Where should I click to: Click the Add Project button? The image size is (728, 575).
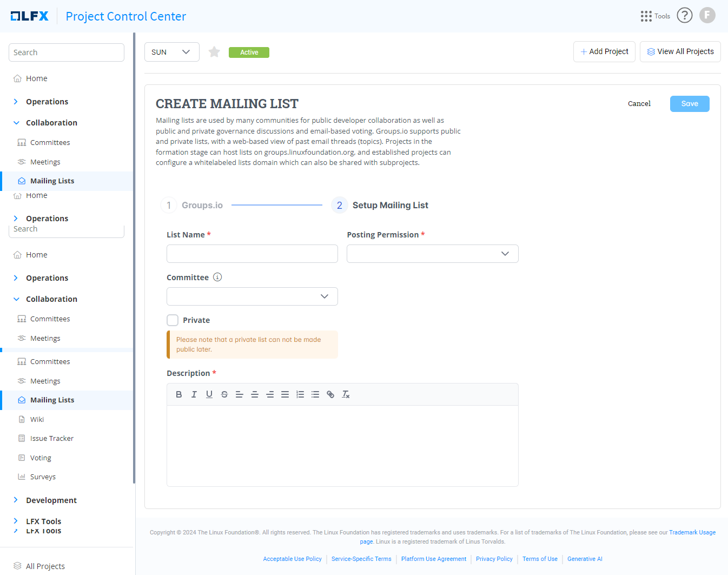[604, 52]
